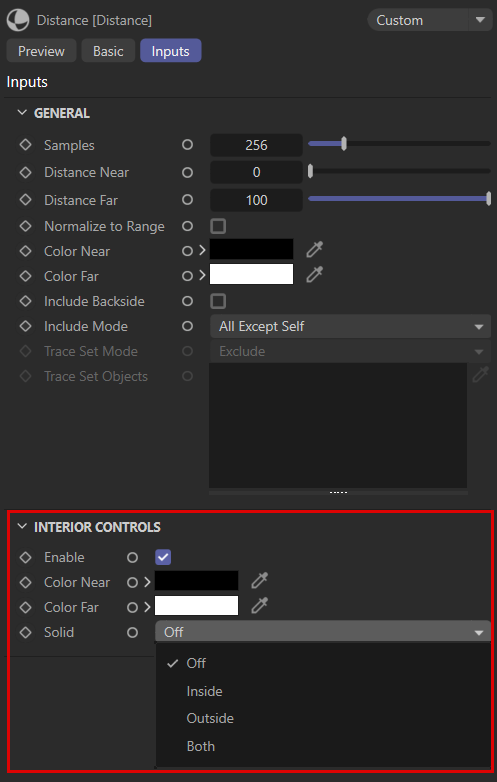Image resolution: width=497 pixels, height=782 pixels.
Task: Click the white General Color Far swatch
Action: [x=251, y=274]
